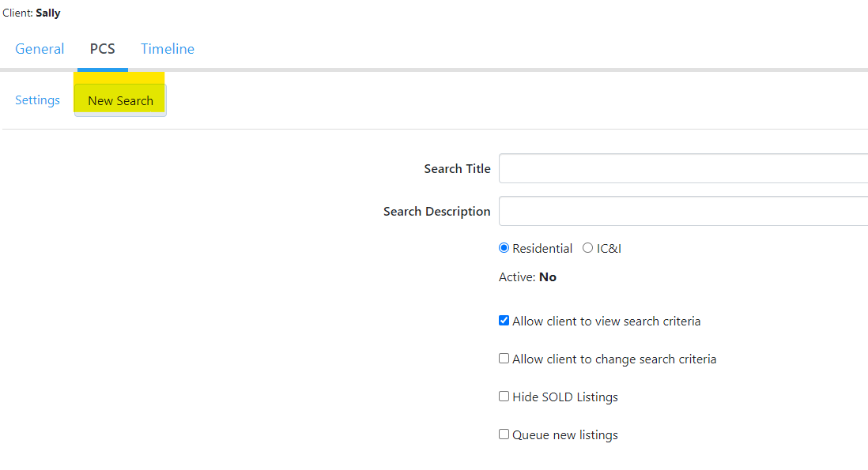Select the highlighted New Search tab
The width and height of the screenshot is (868, 470).
[119, 100]
